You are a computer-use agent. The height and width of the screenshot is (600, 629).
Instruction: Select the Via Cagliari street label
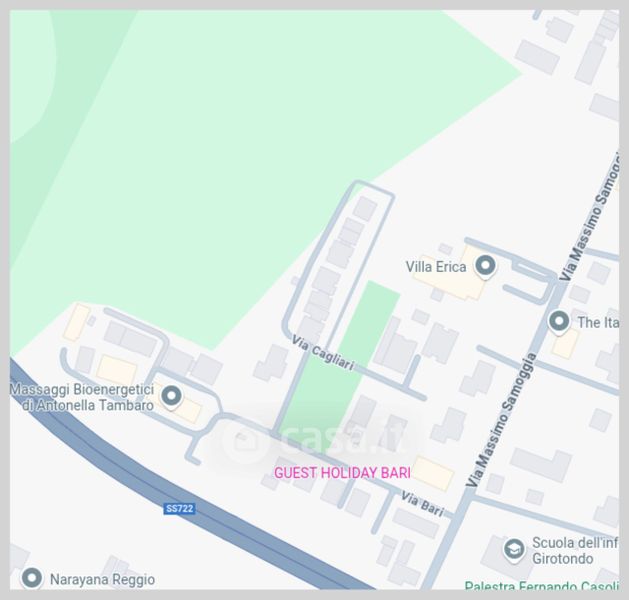(323, 353)
